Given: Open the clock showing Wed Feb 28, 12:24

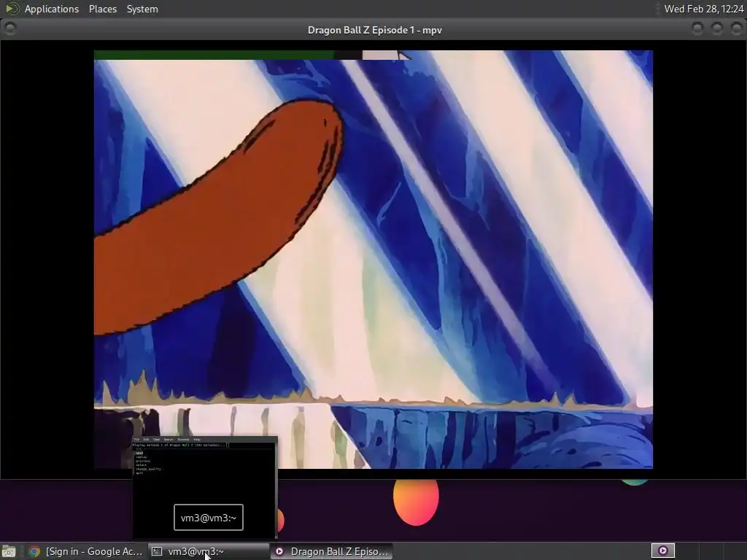Looking at the screenshot, I should [x=704, y=9].
